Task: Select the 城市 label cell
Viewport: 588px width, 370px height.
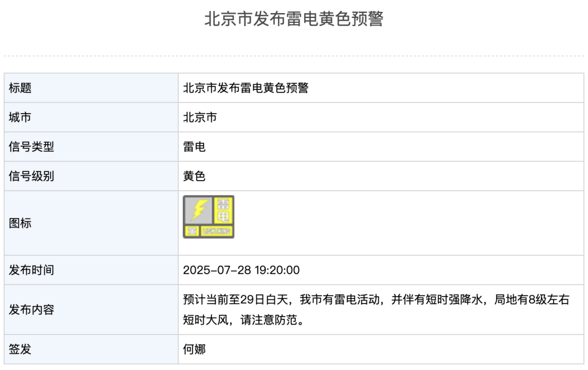Action: click(91, 118)
